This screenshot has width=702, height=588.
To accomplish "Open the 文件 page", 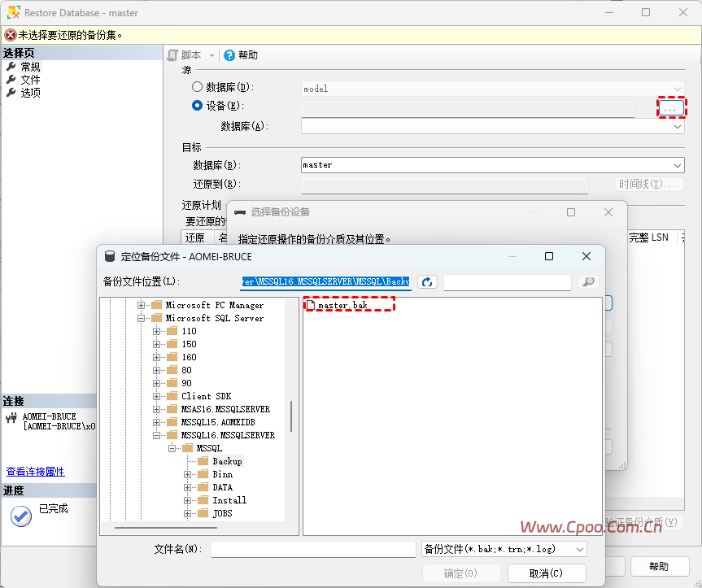I will [x=30, y=80].
